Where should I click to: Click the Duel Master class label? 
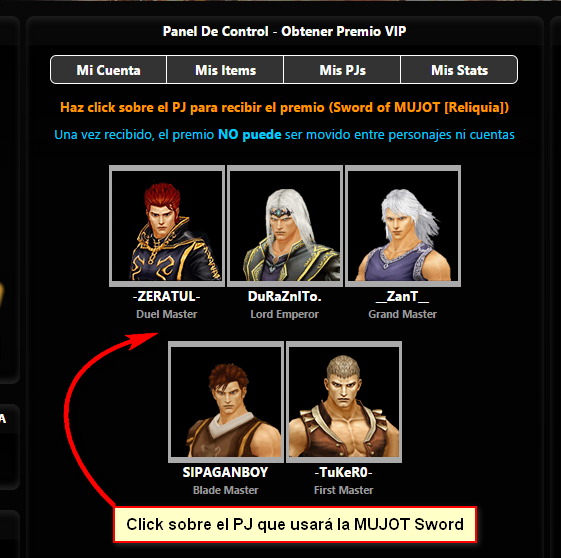[x=167, y=314]
